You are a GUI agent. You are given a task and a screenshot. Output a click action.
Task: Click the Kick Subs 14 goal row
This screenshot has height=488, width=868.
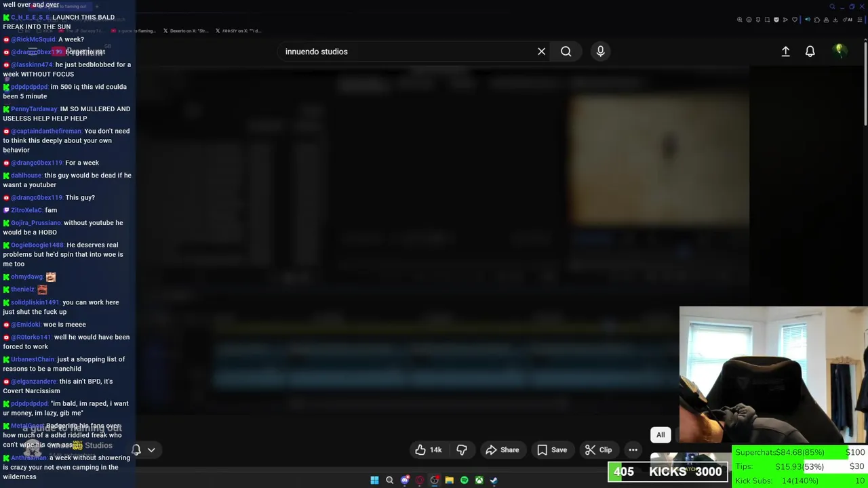click(800, 481)
